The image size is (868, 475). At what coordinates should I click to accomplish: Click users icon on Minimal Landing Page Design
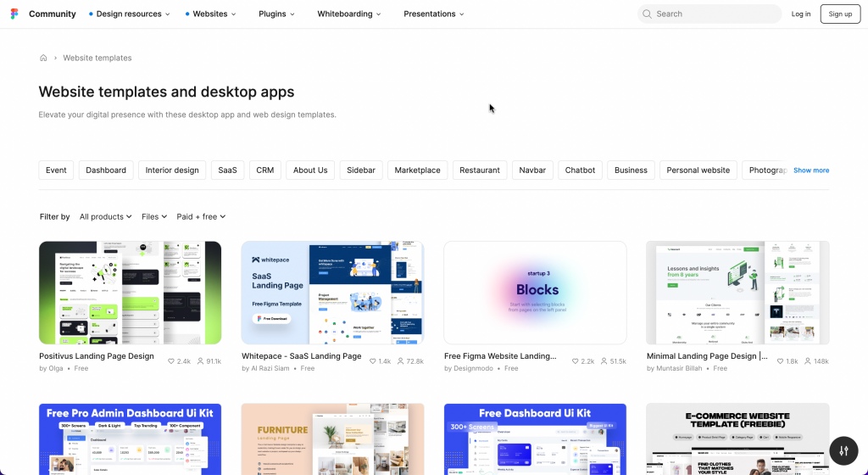tap(808, 361)
